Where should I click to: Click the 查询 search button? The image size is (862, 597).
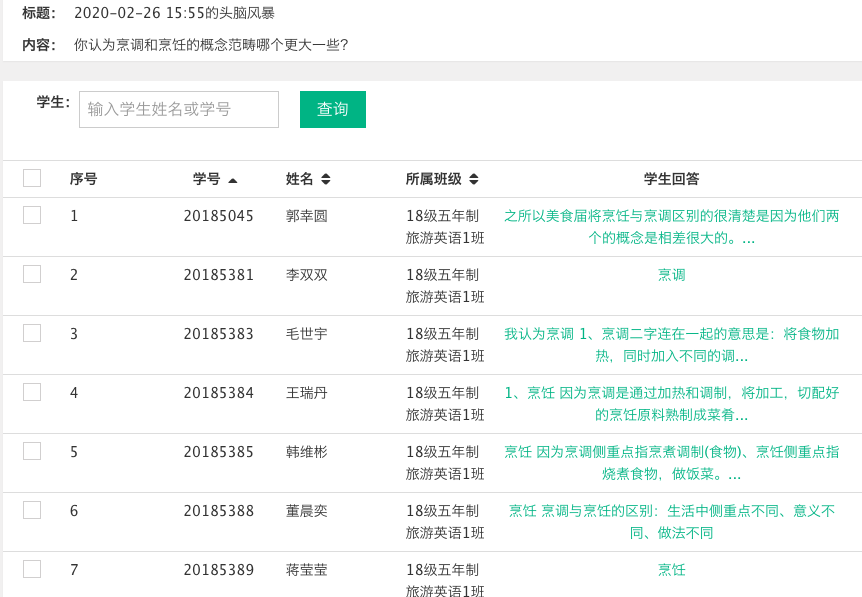tap(332, 109)
